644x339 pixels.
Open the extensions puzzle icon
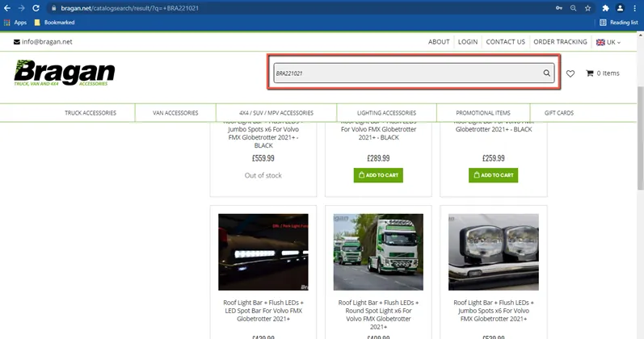click(x=605, y=8)
